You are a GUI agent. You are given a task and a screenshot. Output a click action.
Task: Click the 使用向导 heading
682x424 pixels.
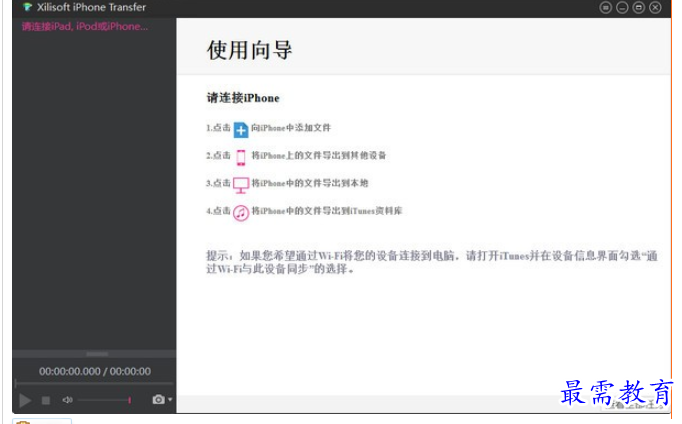click(x=249, y=50)
